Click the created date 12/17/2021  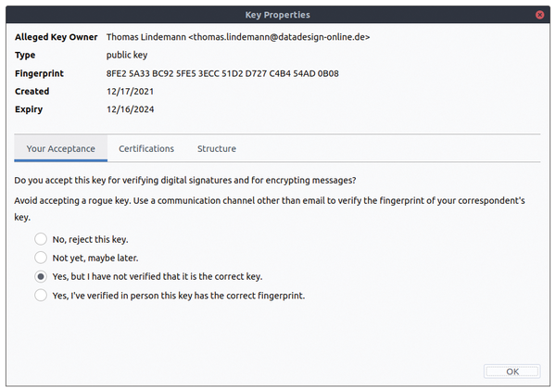pyautogui.click(x=130, y=92)
